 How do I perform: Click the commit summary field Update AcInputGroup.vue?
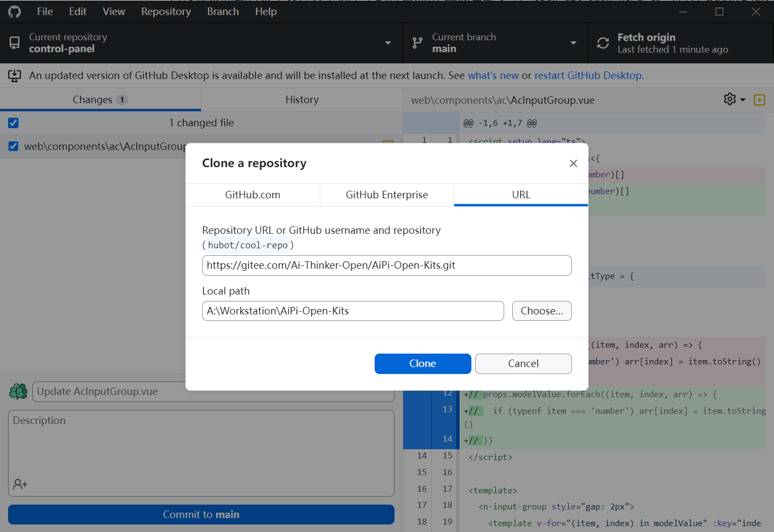[x=213, y=392]
